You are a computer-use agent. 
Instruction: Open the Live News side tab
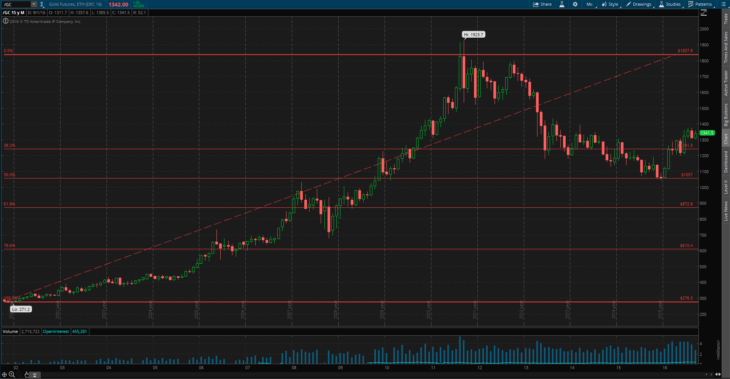725,211
